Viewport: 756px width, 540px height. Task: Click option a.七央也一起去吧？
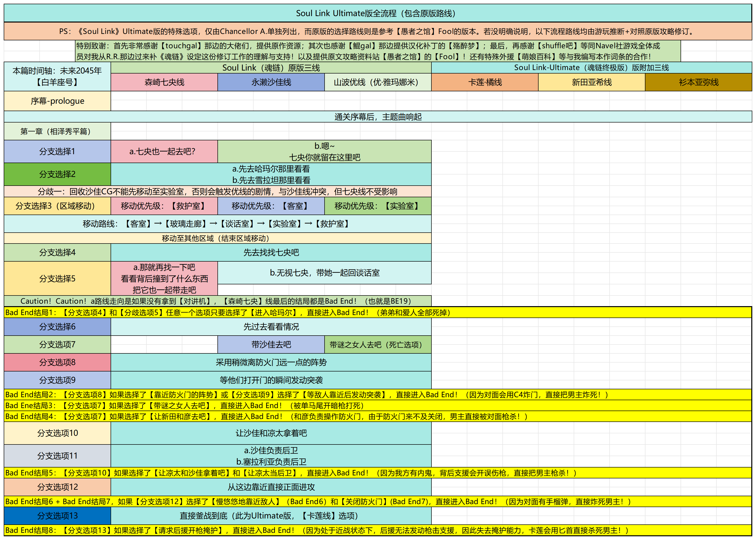(x=164, y=151)
